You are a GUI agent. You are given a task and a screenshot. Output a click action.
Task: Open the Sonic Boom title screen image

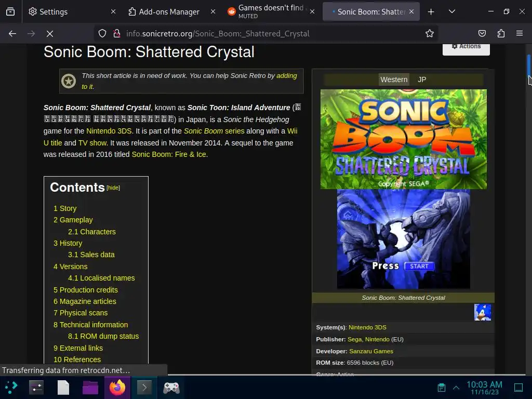point(403,139)
